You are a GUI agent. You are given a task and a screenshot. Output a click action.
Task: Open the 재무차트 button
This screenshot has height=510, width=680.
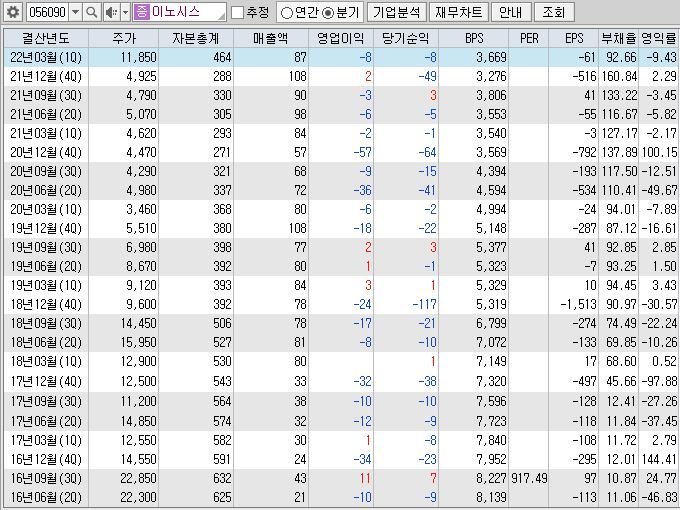[x=459, y=12]
